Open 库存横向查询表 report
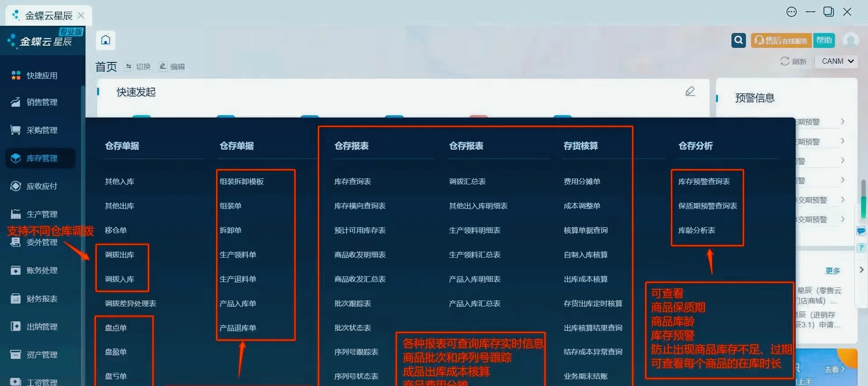The height and width of the screenshot is (386, 868). pos(360,206)
